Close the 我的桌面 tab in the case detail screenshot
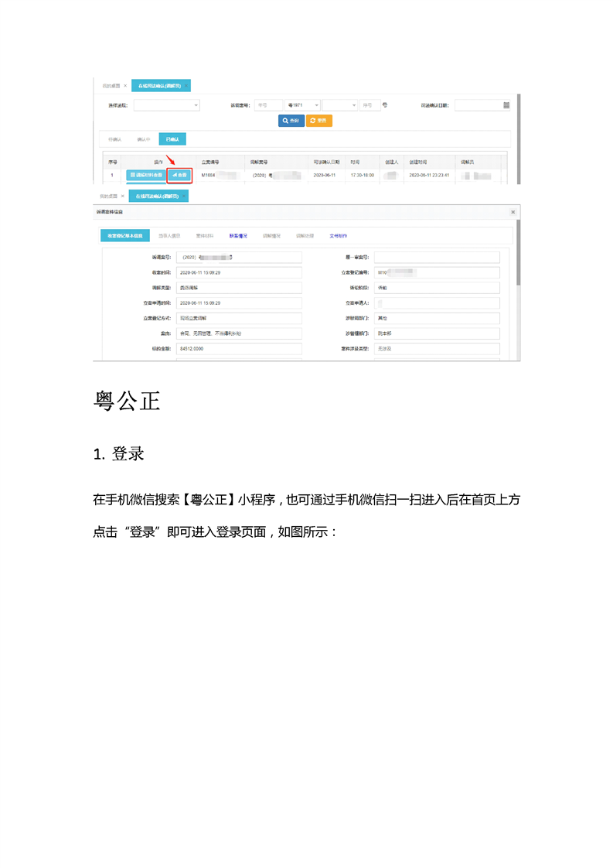613x868 pixels. [123, 196]
